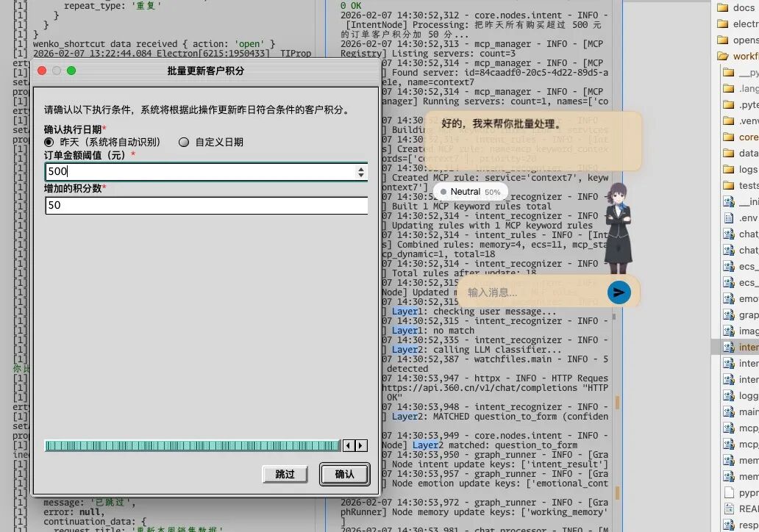Screen dimensions: 759x532
Task: Click the 跳过 skip button
Action: click(285, 474)
